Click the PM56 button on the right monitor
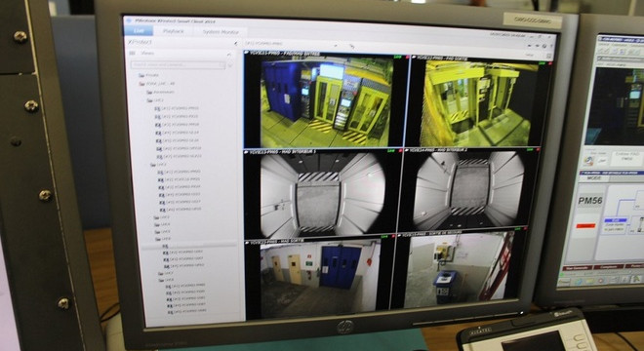The width and height of the screenshot is (644, 351). tap(589, 201)
